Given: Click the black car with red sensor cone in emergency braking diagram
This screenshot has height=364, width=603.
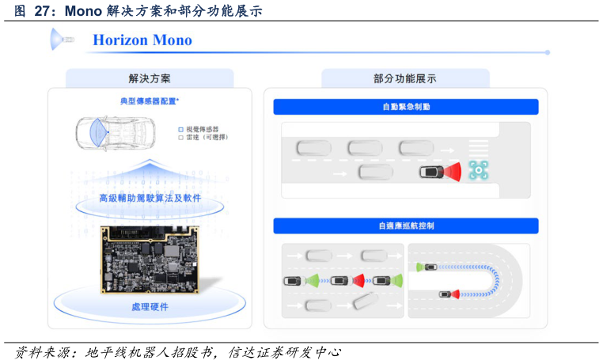Looking at the screenshot, I should click(x=439, y=172).
